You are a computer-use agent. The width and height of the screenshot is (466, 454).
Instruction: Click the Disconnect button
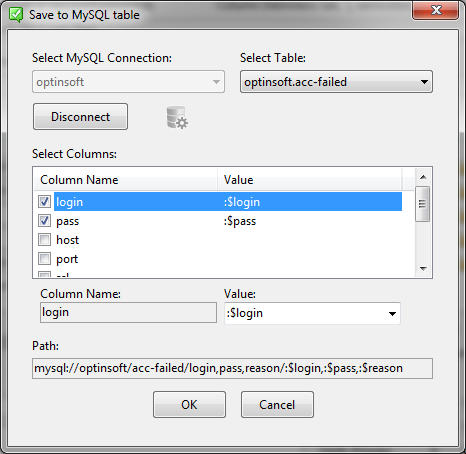80,117
